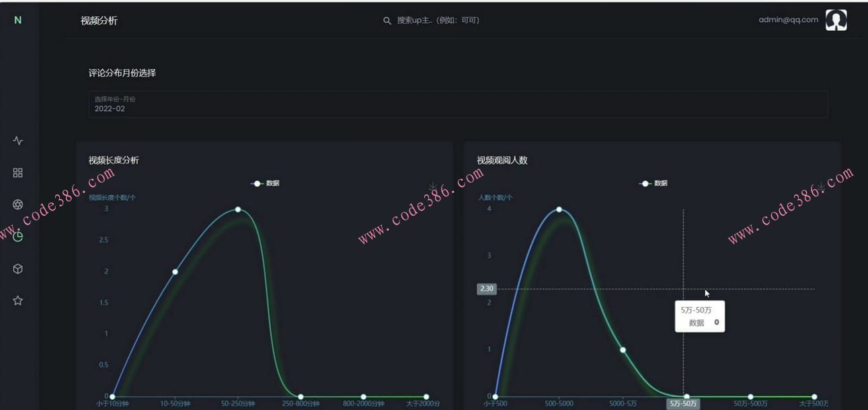This screenshot has height=410, width=868.
Task: Click the admin@qq.com account label
Action: tap(788, 19)
